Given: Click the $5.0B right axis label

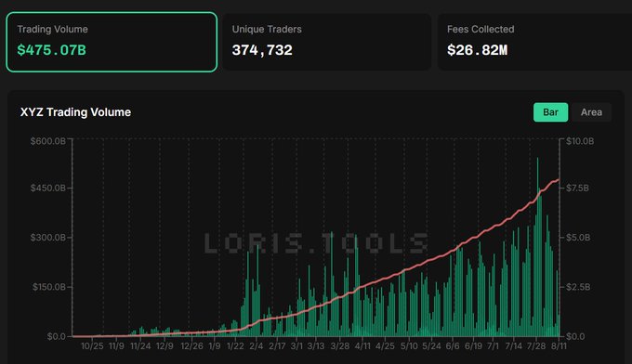Looking at the screenshot, I should point(578,238).
